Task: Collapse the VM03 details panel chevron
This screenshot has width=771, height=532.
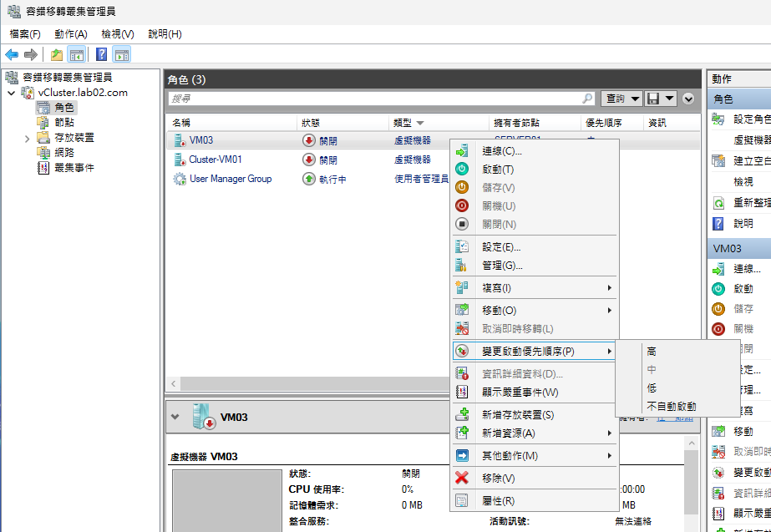Action: [x=175, y=416]
